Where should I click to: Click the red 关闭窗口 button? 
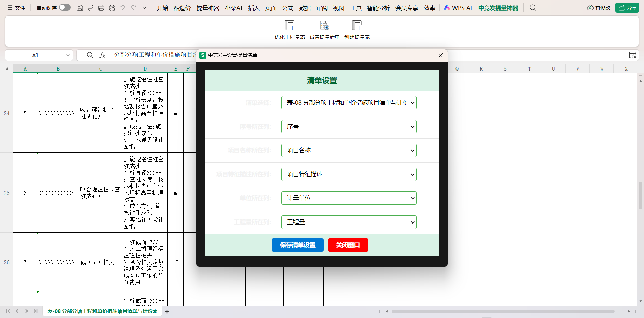pos(348,245)
